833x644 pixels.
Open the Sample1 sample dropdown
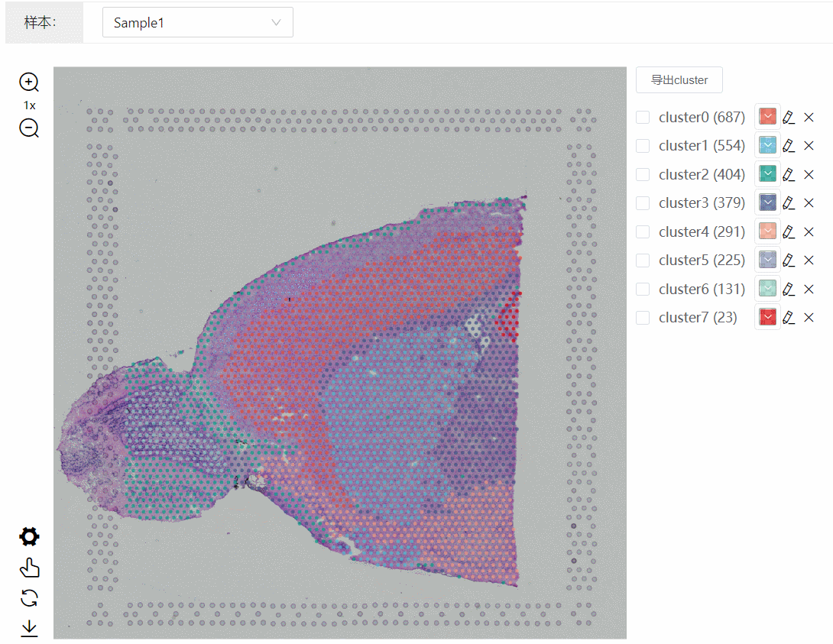pos(197,23)
